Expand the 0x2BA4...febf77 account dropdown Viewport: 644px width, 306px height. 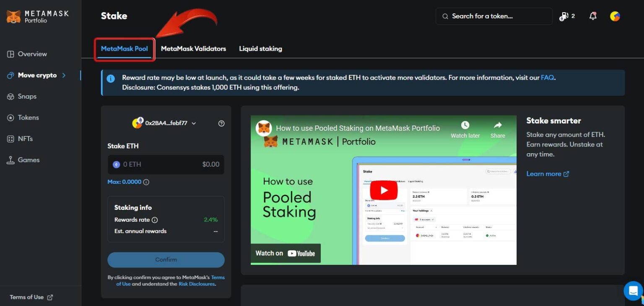(166, 123)
